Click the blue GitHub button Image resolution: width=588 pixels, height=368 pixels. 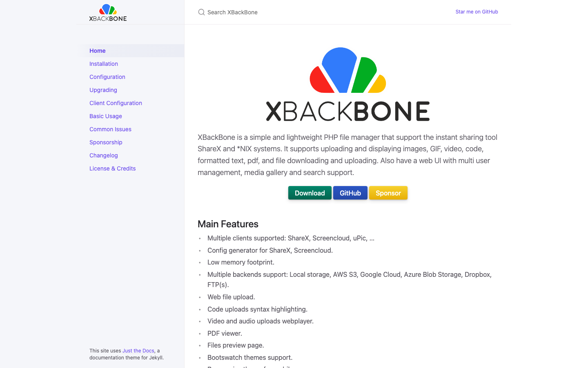click(350, 193)
